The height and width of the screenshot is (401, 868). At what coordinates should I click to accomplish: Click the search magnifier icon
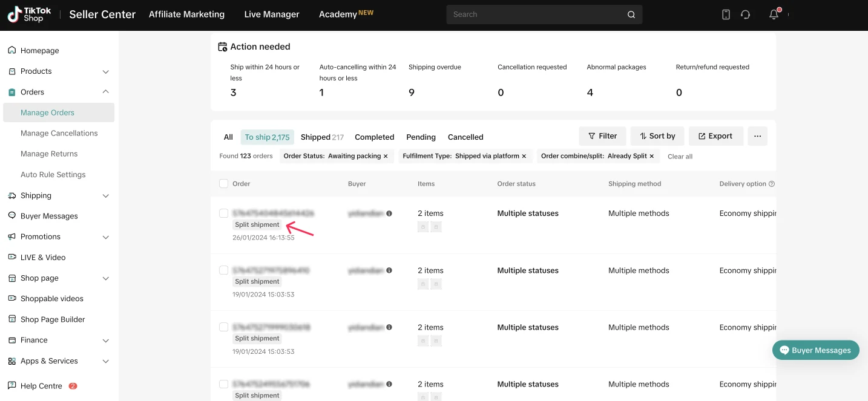(631, 15)
